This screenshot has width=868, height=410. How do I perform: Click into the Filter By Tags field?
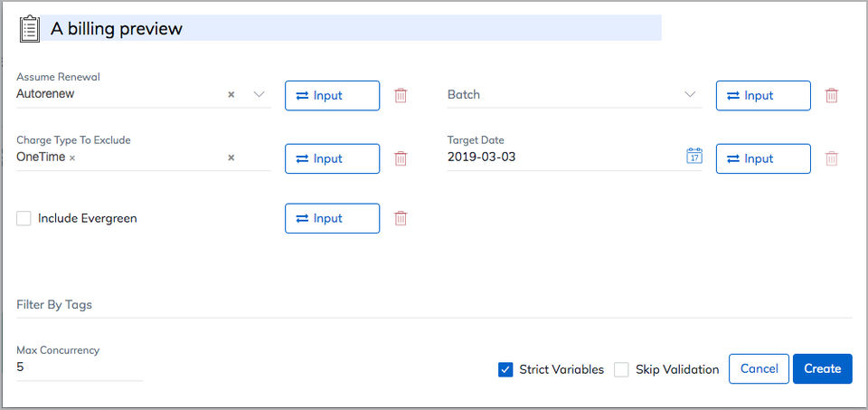[434, 305]
